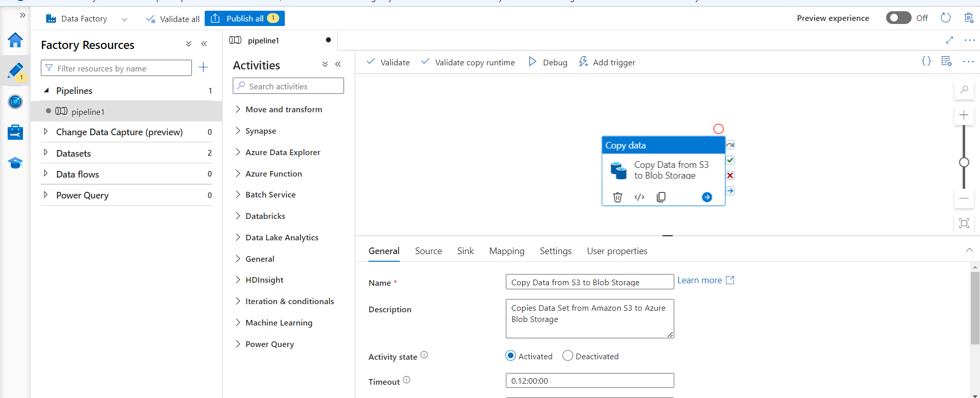Switch to the Mapping tab

coord(507,251)
